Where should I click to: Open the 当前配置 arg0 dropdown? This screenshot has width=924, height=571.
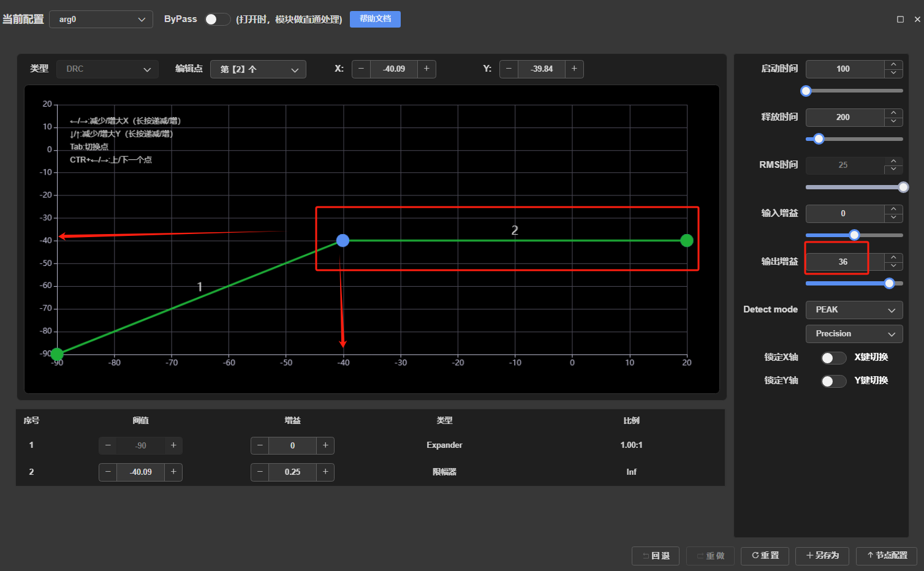pos(101,20)
